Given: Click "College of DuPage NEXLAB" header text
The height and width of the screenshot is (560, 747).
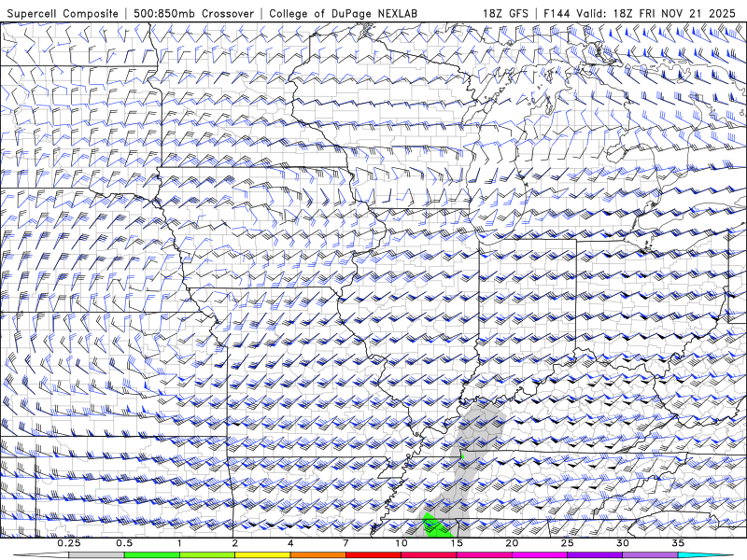Looking at the screenshot, I should click(344, 13).
